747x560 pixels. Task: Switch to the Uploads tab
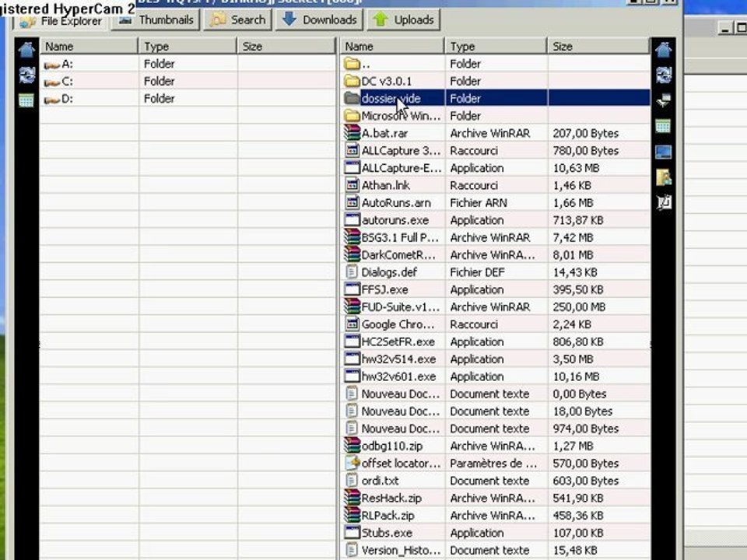[404, 20]
